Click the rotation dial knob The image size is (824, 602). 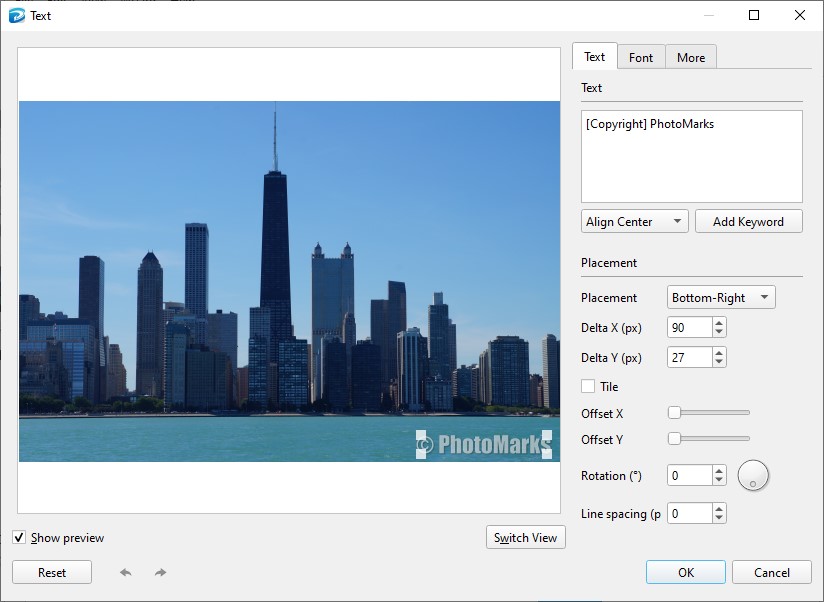(753, 476)
